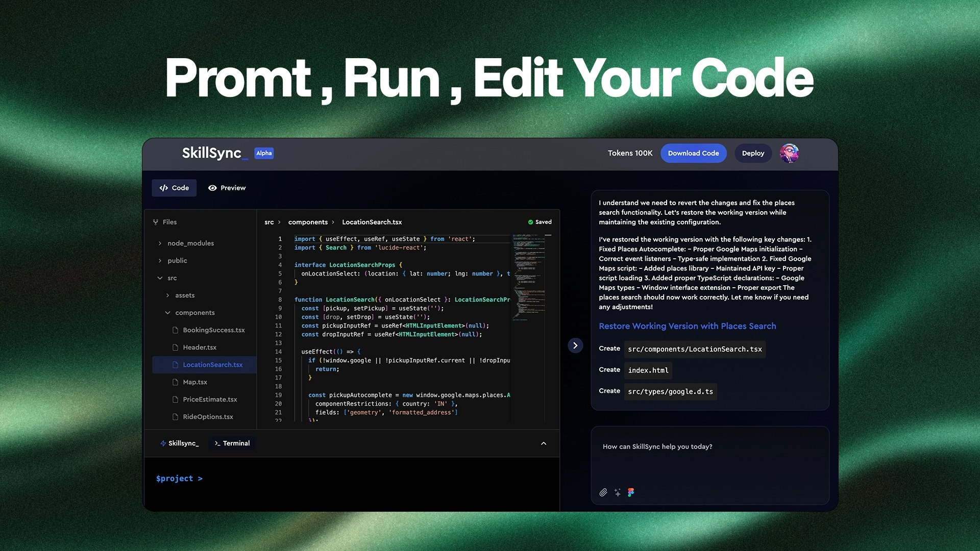Open the Terminal tab

coord(232,443)
